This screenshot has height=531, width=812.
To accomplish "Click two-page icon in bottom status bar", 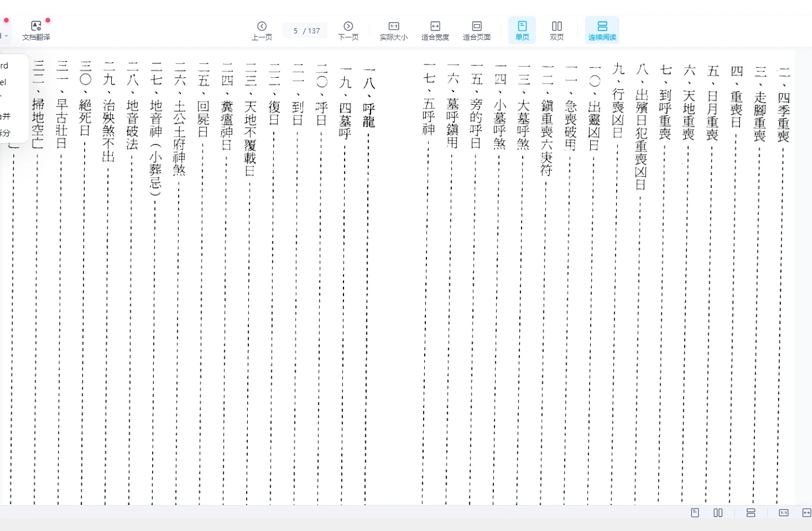I will click(x=718, y=513).
